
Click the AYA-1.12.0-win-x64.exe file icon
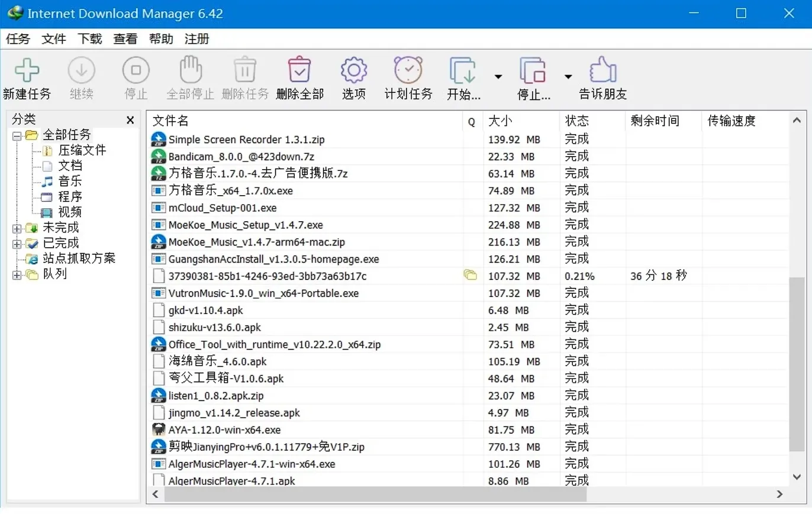(158, 429)
